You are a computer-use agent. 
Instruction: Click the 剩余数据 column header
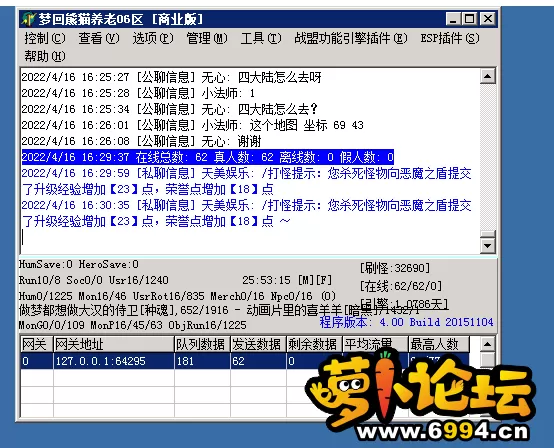click(x=314, y=344)
